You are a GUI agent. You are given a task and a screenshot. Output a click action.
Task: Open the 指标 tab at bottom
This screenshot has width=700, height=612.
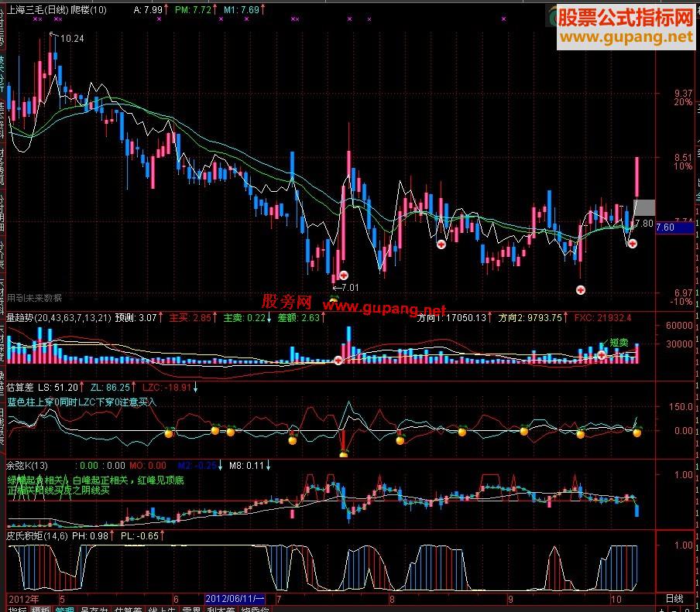pyautogui.click(x=17, y=609)
